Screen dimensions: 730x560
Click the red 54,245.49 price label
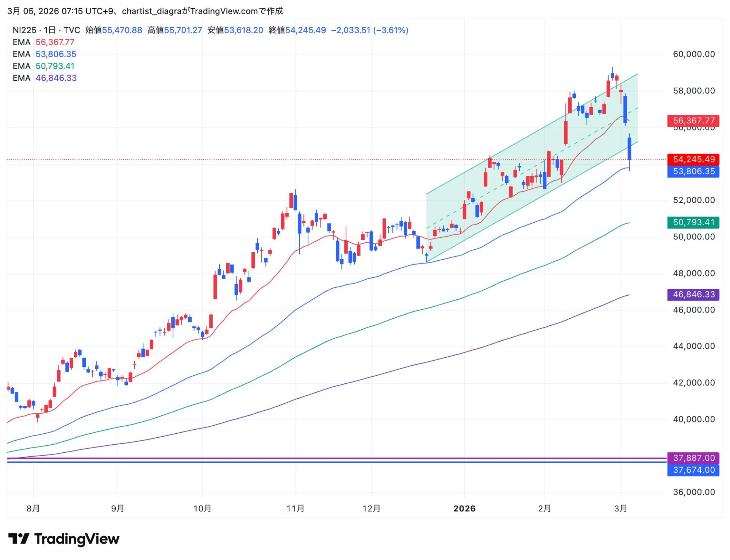[693, 160]
